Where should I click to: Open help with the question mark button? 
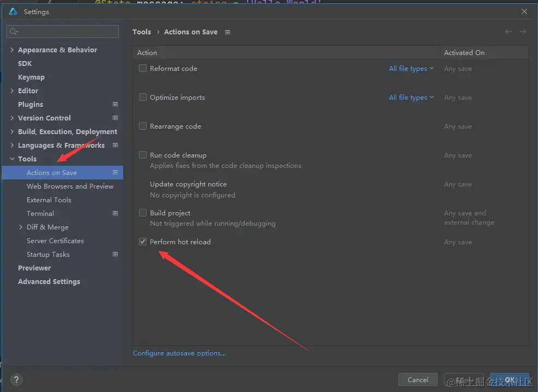(16, 379)
